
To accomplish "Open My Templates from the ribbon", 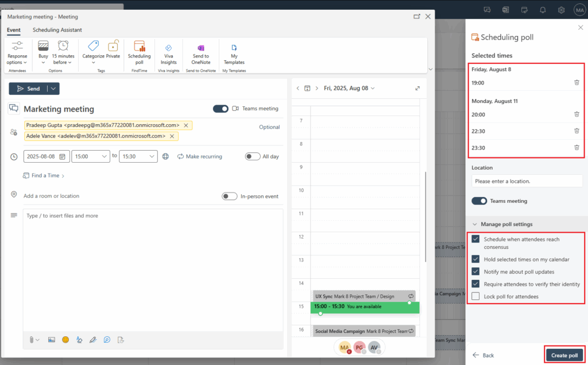I will (x=234, y=53).
